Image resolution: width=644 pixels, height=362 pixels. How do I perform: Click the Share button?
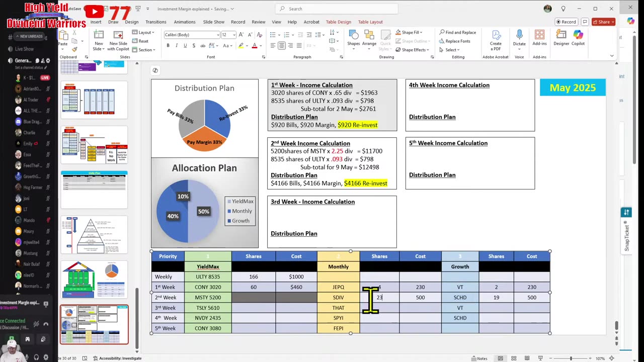[603, 22]
